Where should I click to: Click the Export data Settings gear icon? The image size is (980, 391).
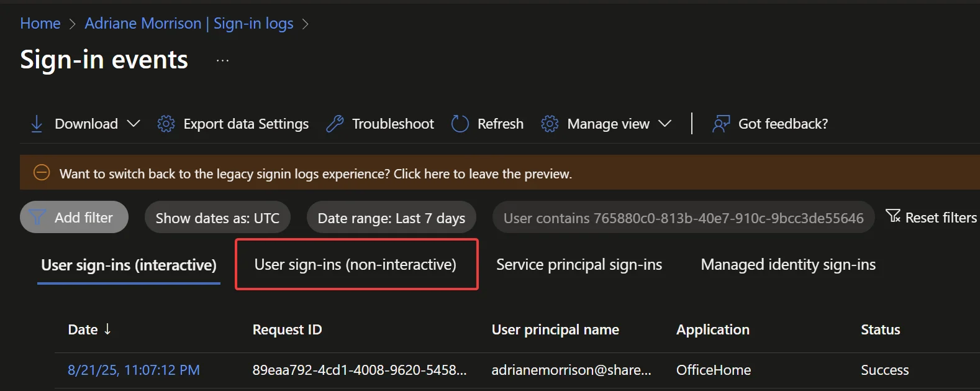point(166,124)
